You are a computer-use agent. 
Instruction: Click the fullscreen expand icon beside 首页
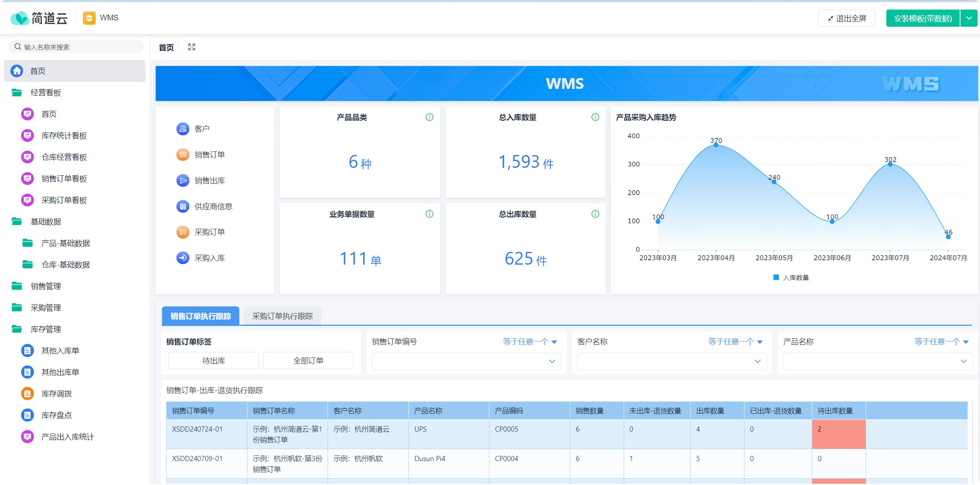192,47
